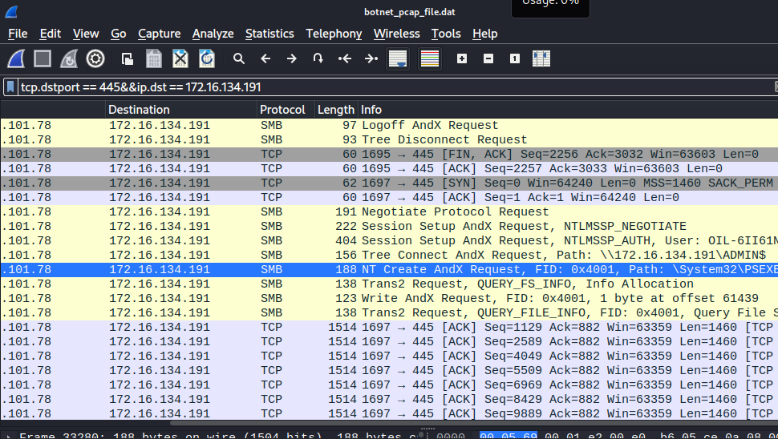The image size is (778, 440).
Task: Select the 1695 → 445 FIN, ACK packet
Action: (x=389, y=154)
